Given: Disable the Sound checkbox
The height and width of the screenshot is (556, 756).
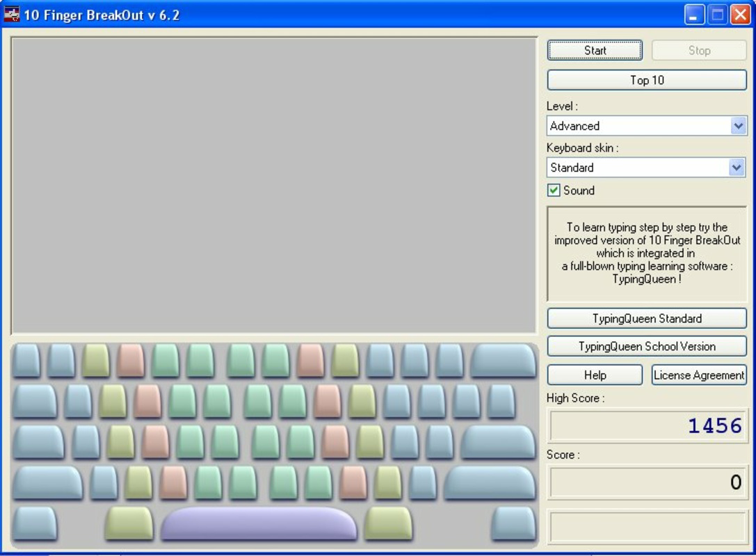Looking at the screenshot, I should 554,190.
